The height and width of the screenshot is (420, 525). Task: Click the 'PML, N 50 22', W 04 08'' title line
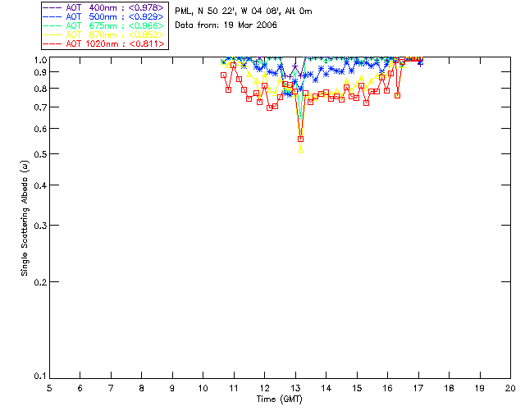244,11
